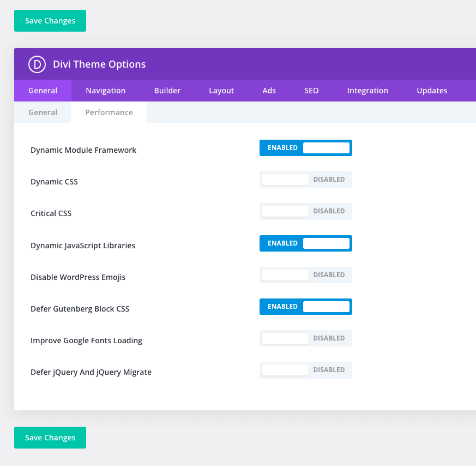The width and height of the screenshot is (476, 466).
Task: Click the Critical CSS option label
Action: pos(51,213)
